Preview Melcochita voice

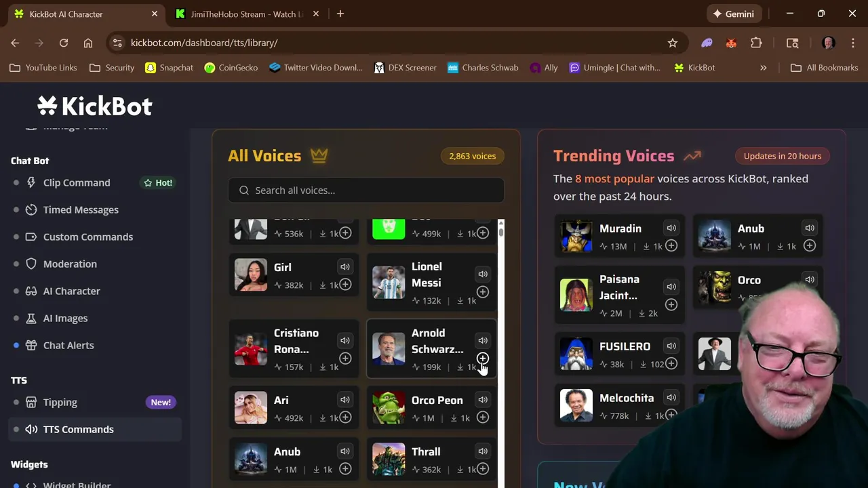tap(671, 398)
